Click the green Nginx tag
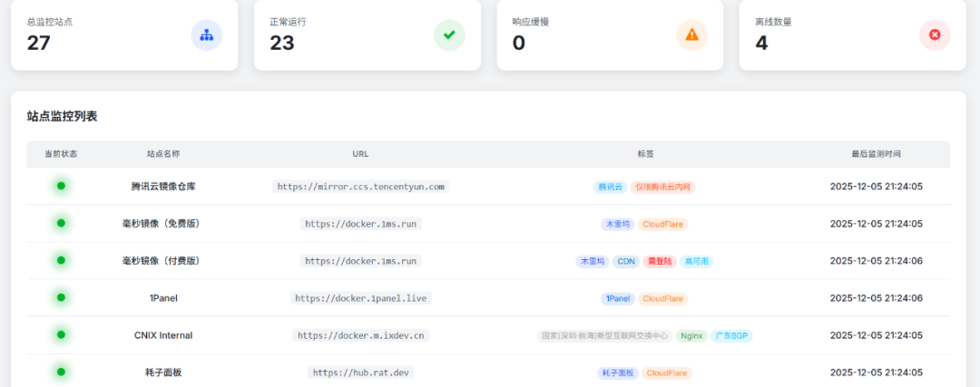The height and width of the screenshot is (387, 980). coord(691,336)
